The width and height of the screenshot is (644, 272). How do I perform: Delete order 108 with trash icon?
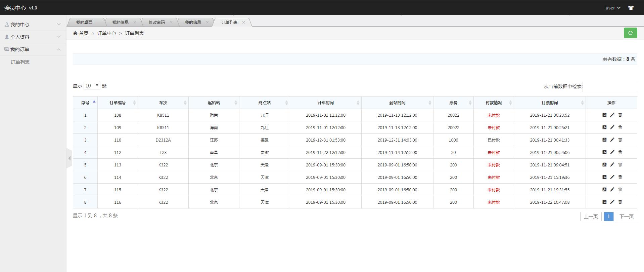[x=620, y=115]
